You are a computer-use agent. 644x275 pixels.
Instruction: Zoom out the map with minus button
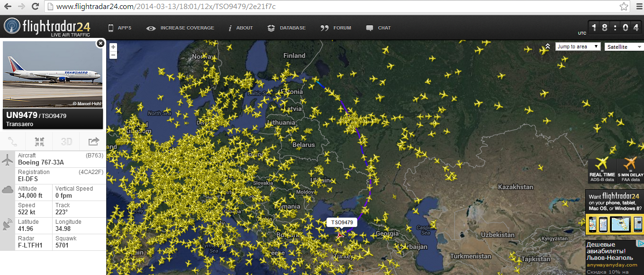[113, 55]
